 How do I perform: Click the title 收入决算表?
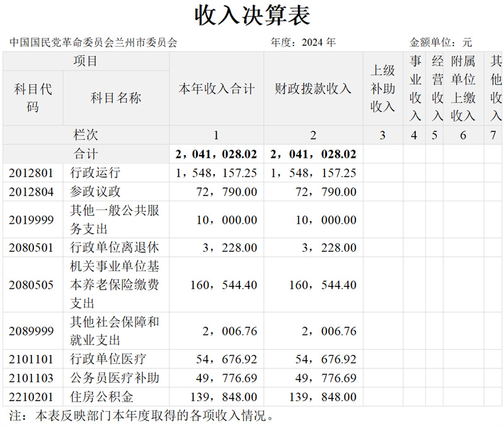[x=253, y=15]
